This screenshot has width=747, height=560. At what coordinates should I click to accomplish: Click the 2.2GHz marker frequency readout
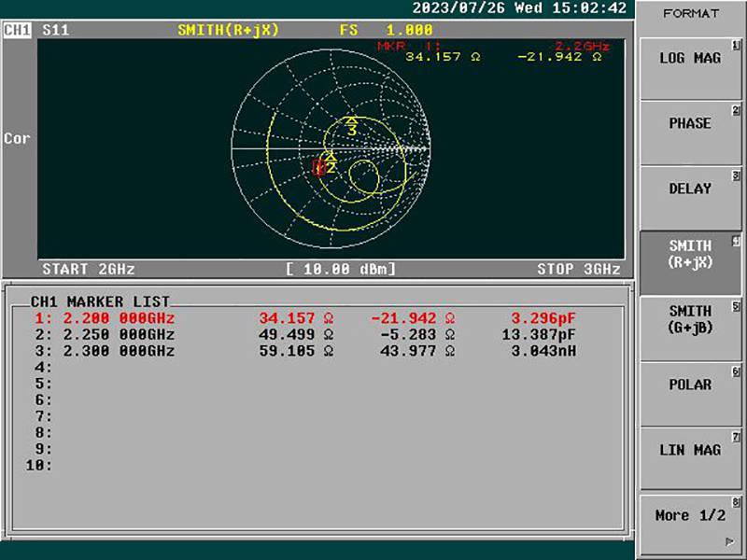pos(582,46)
